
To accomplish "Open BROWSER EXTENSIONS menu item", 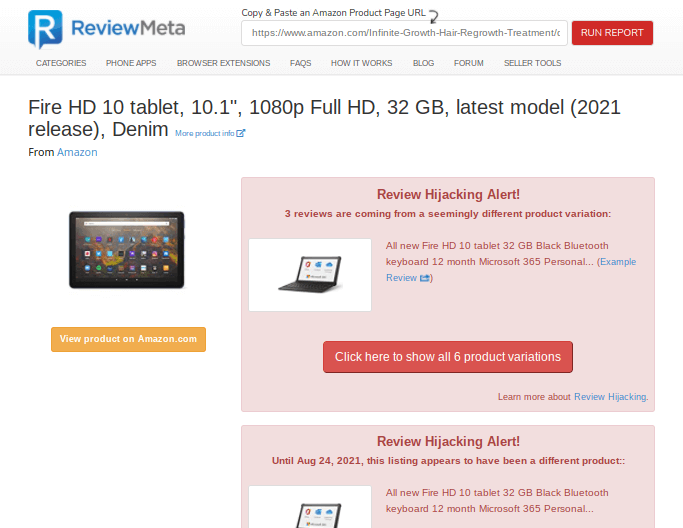I will [223, 63].
